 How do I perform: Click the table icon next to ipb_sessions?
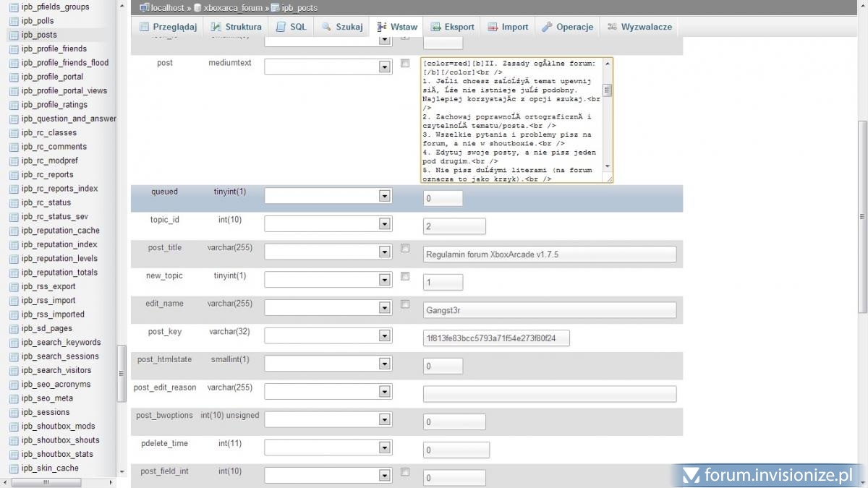(x=14, y=412)
